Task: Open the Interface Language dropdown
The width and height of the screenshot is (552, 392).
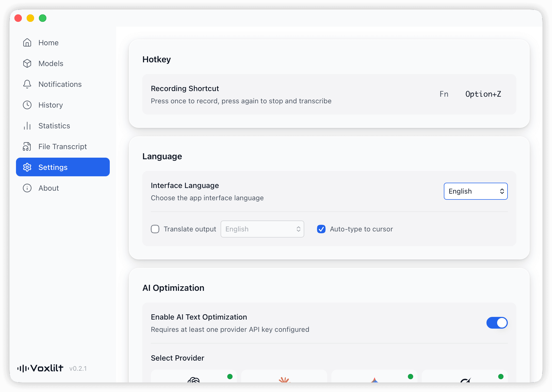Action: tap(476, 191)
